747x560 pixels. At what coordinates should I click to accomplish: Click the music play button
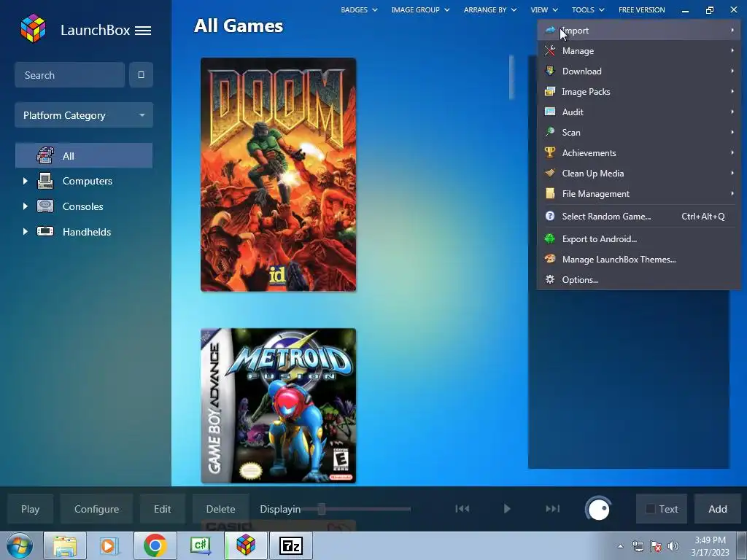(x=507, y=509)
